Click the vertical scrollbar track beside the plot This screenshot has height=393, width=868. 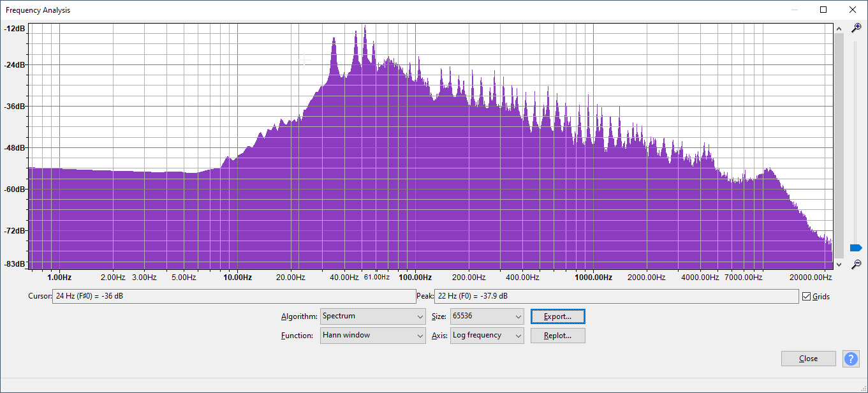coord(839,147)
